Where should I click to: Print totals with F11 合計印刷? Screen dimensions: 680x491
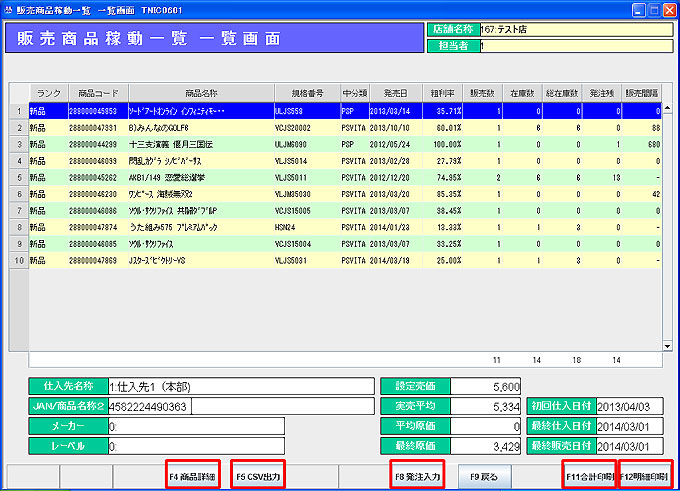click(588, 476)
